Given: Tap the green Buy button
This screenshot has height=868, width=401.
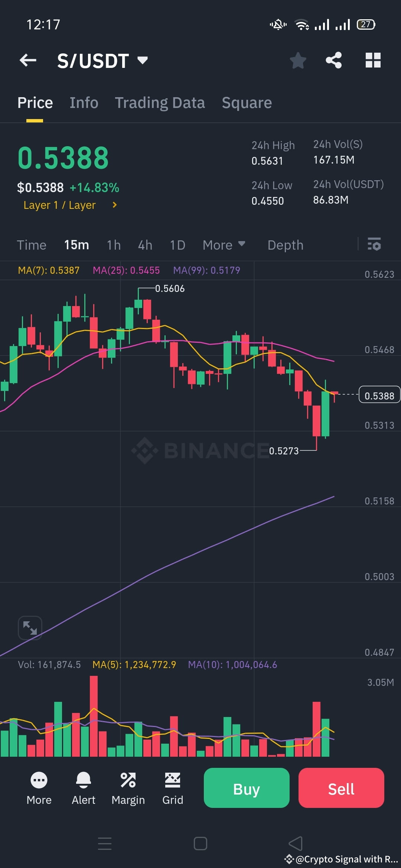Looking at the screenshot, I should coord(246,789).
